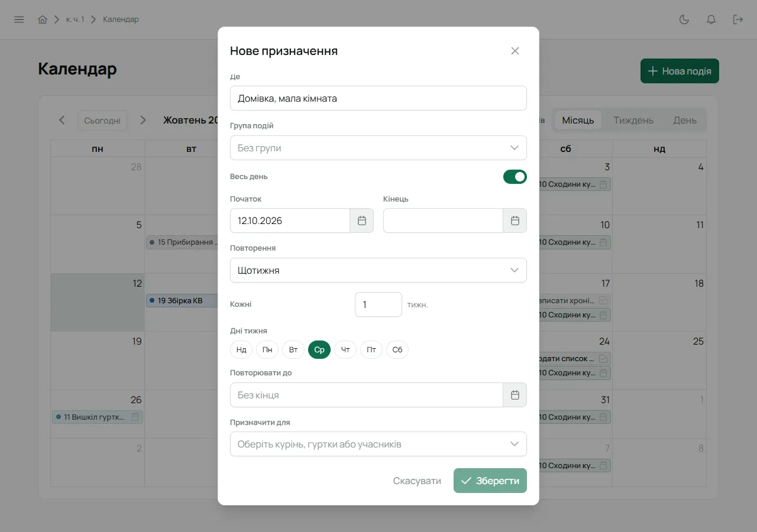Image resolution: width=757 pixels, height=532 pixels.
Task: Click the Початок date field
Action: 290,220
